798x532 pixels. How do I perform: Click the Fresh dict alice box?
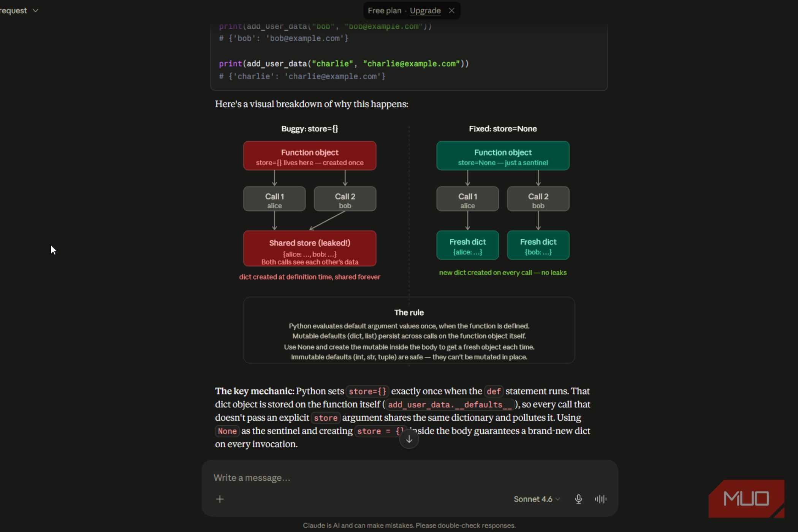(467, 245)
